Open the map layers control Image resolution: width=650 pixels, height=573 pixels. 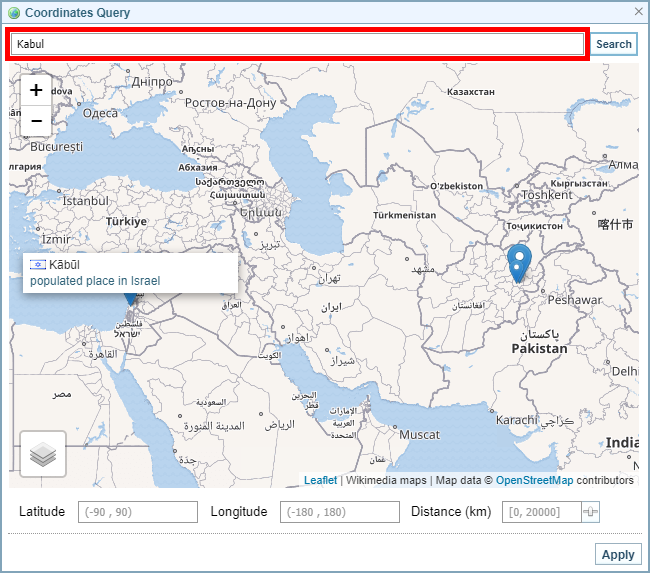click(x=43, y=454)
